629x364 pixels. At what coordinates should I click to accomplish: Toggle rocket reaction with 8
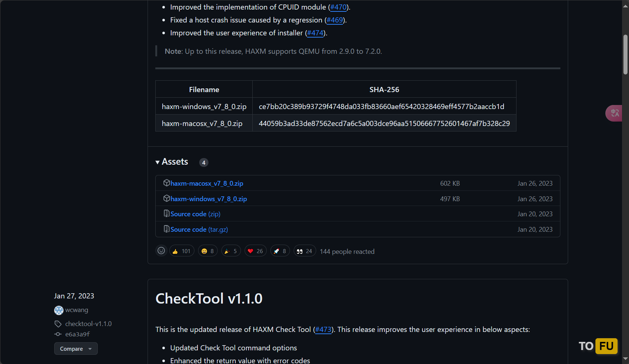[280, 251]
